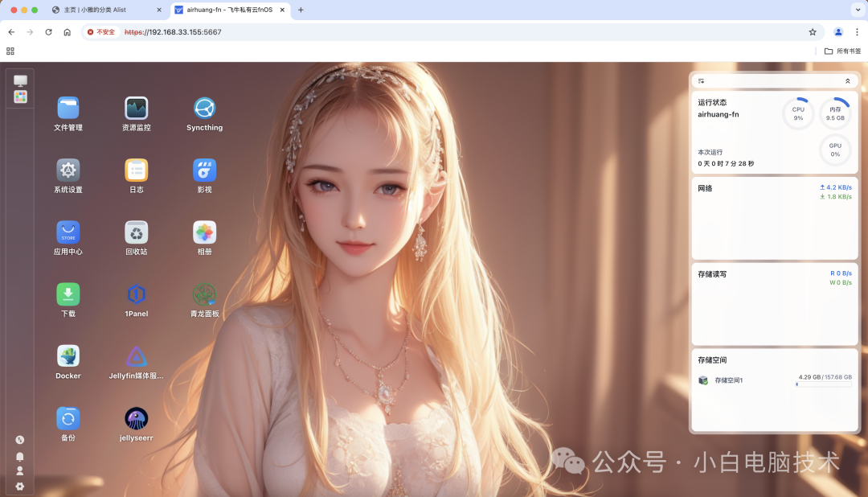Open the browser profile avatar menu

point(837,32)
